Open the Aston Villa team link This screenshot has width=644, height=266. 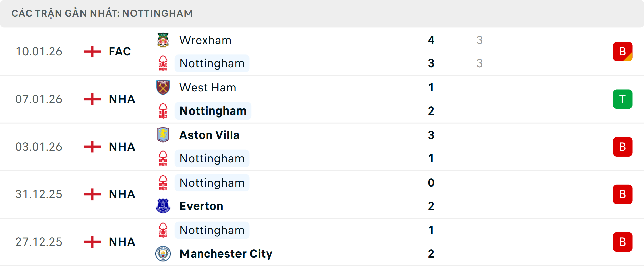pyautogui.click(x=210, y=135)
